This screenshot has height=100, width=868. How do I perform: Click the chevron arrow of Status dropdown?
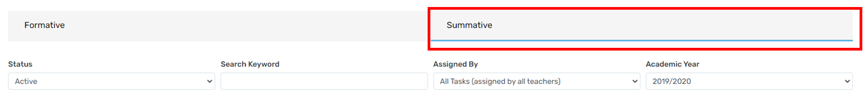click(209, 81)
